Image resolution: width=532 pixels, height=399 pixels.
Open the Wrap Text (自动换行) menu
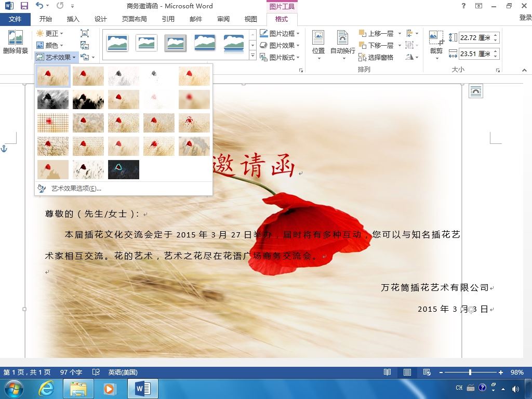343,45
